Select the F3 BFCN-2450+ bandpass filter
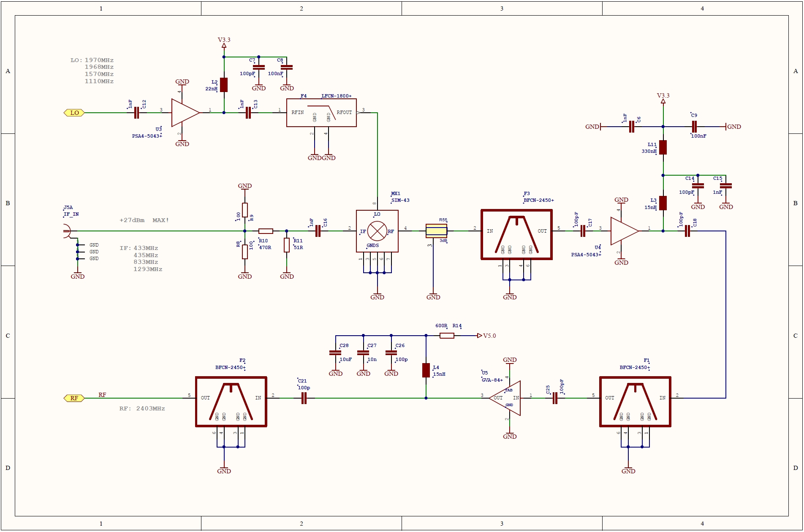The height and width of the screenshot is (532, 804). (516, 234)
